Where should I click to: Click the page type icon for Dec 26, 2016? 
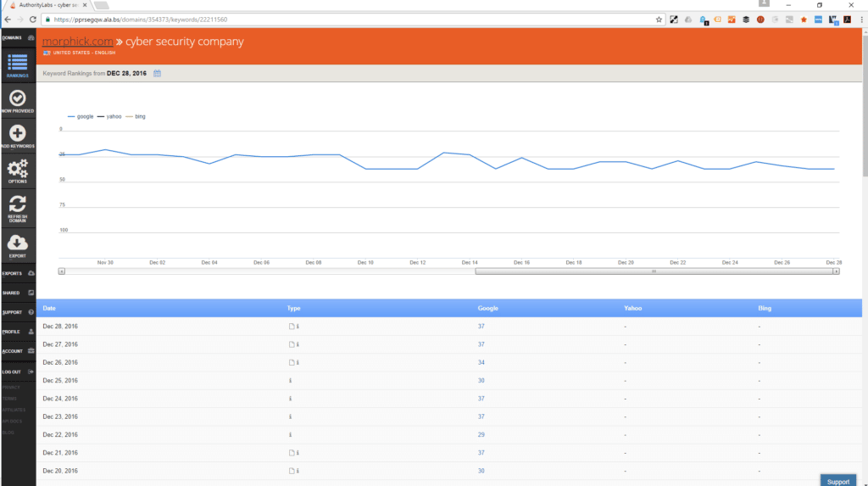292,362
